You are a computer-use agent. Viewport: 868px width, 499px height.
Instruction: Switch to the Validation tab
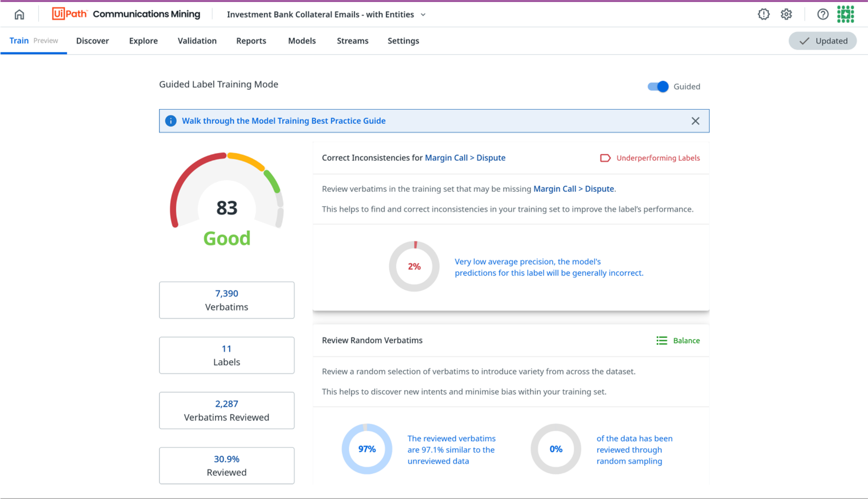[x=197, y=41]
